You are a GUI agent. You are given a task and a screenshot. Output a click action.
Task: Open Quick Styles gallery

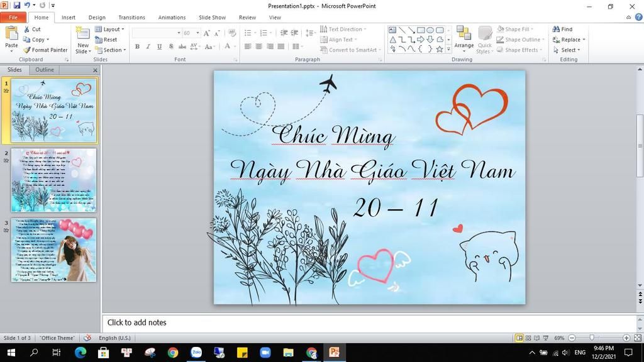tap(484, 40)
